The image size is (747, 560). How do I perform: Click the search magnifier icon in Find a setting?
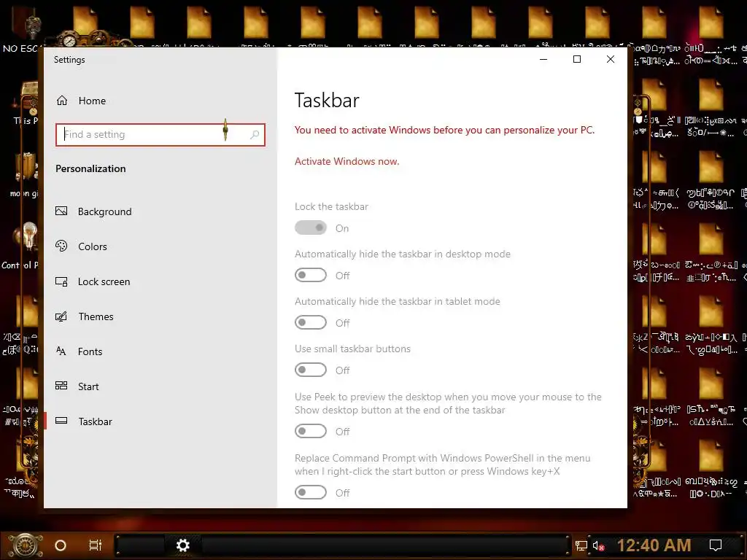click(255, 135)
